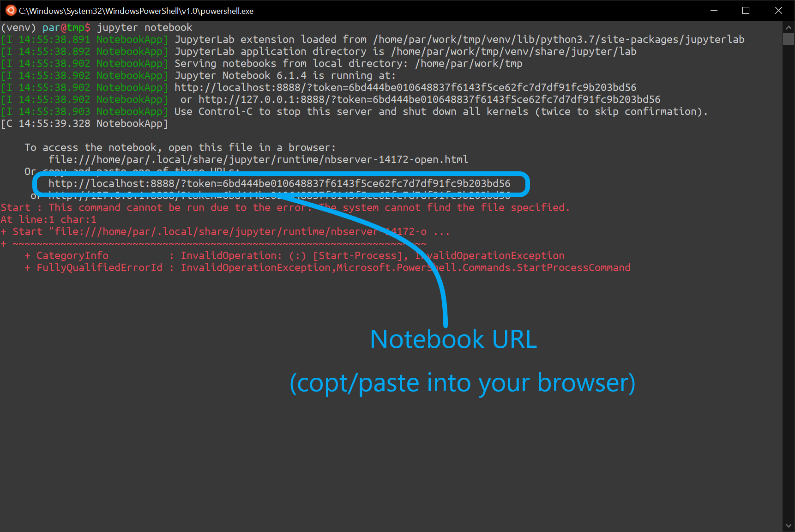Click the circled localhost:8888 token URL
795x532 pixels.
click(279, 184)
